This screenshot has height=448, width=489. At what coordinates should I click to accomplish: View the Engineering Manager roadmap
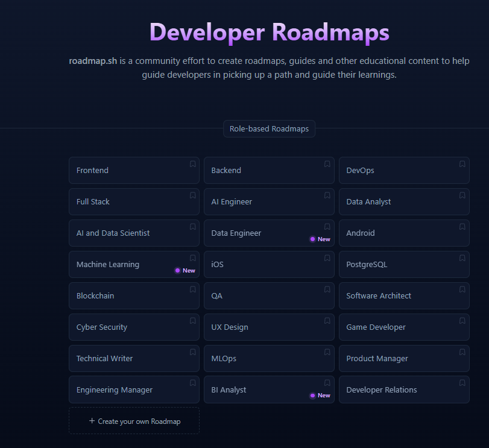pos(134,390)
